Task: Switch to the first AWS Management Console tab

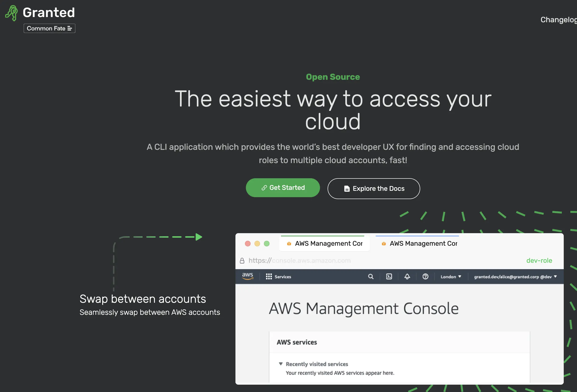Action: [x=328, y=244]
